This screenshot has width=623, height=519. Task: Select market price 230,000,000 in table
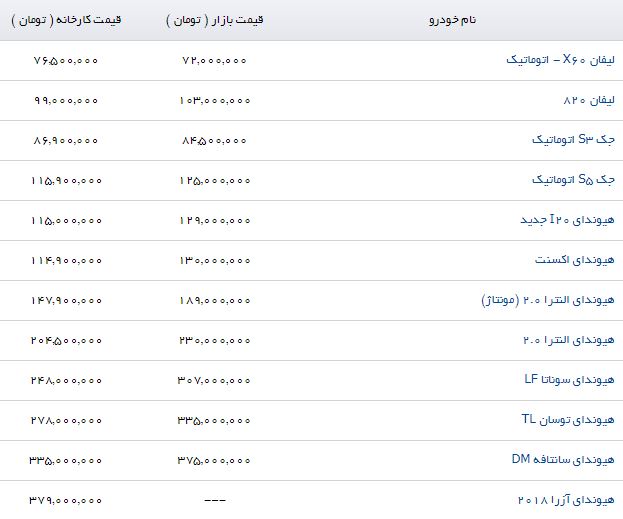pos(215,340)
